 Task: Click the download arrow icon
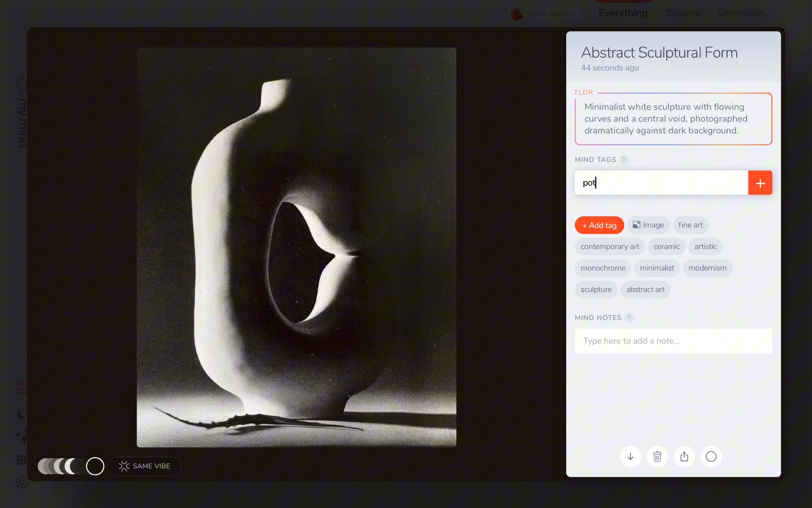[630, 456]
